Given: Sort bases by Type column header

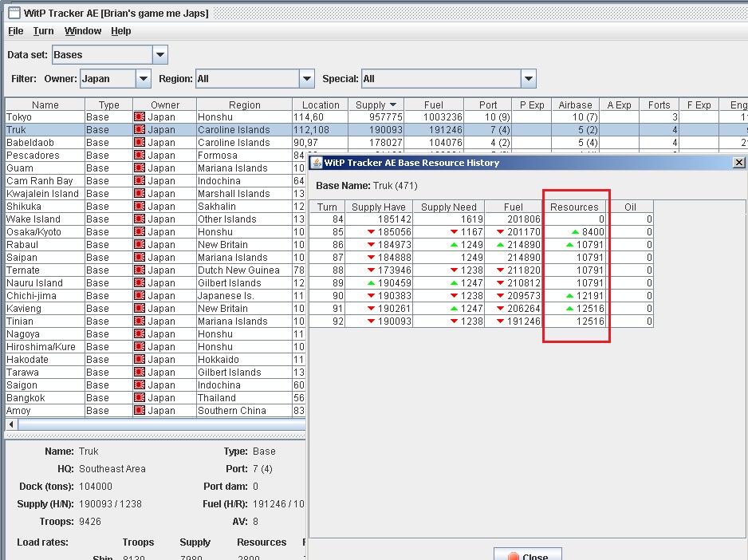Looking at the screenshot, I should pos(108,105).
